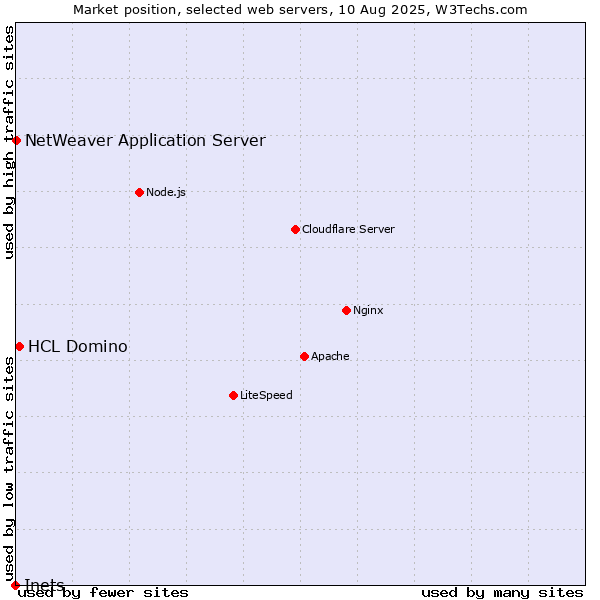Image resolution: width=600 pixels, height=600 pixels.
Task: Click the Inets data point
Action: 15,585
